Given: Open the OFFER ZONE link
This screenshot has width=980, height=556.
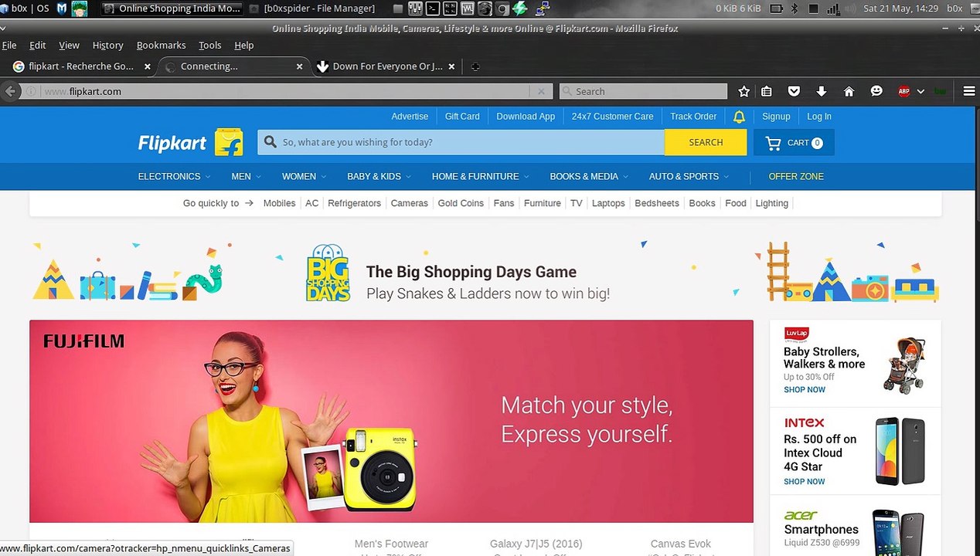Looking at the screenshot, I should pos(796,177).
